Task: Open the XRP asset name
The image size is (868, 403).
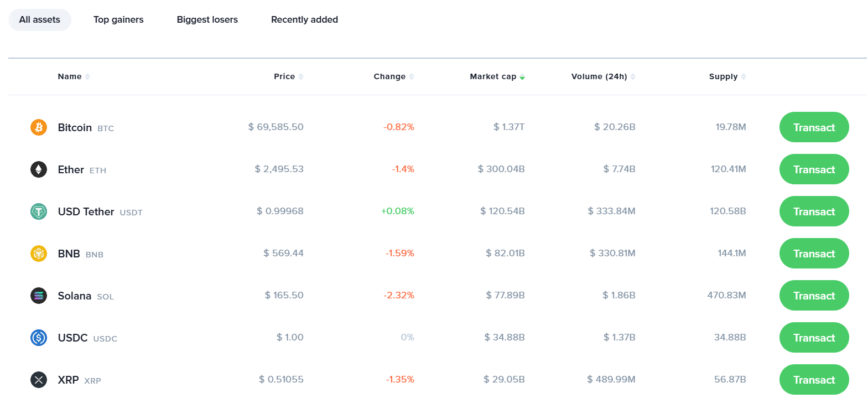Action: pyautogui.click(x=69, y=380)
